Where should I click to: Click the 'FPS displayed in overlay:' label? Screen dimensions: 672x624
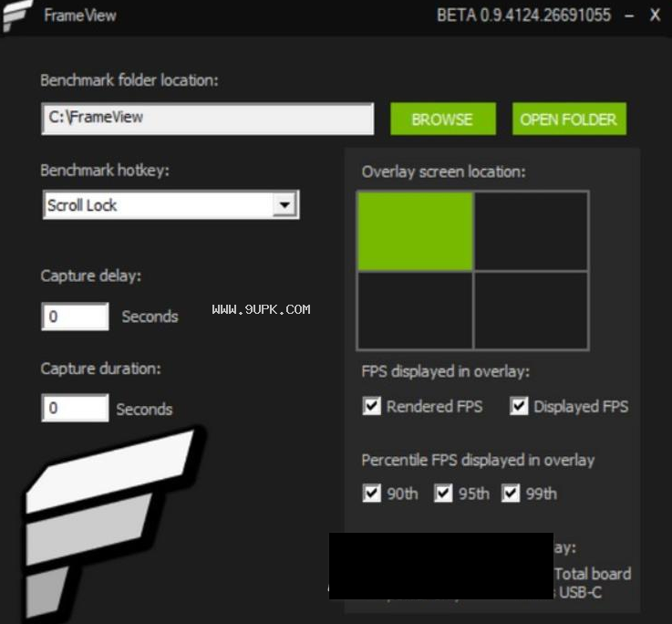(x=446, y=371)
